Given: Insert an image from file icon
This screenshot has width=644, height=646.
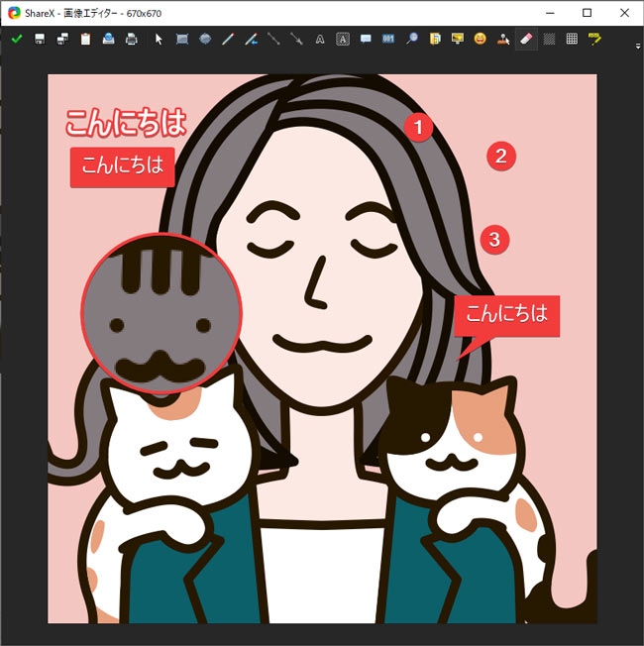Looking at the screenshot, I should click(434, 40).
